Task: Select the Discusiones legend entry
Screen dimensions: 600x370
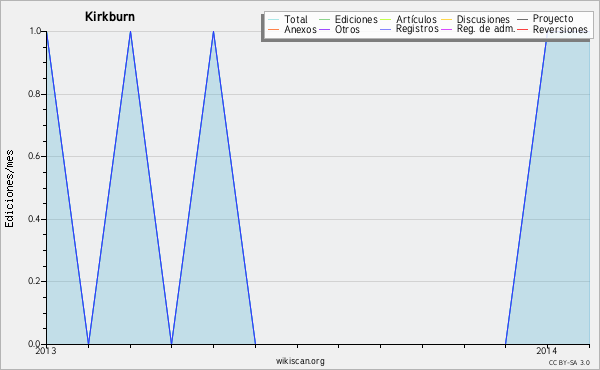Action: click(x=483, y=19)
